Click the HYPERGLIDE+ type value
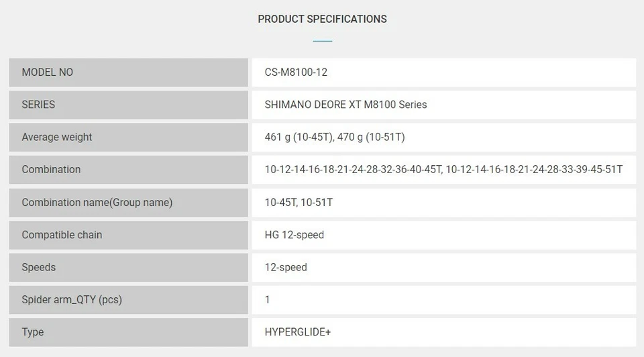 coord(298,332)
